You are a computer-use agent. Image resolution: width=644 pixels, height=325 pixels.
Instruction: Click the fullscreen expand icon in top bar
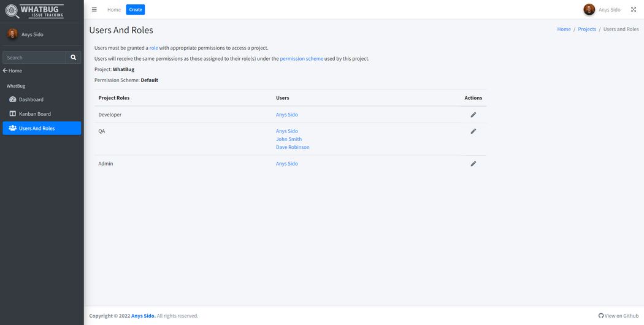(x=634, y=9)
